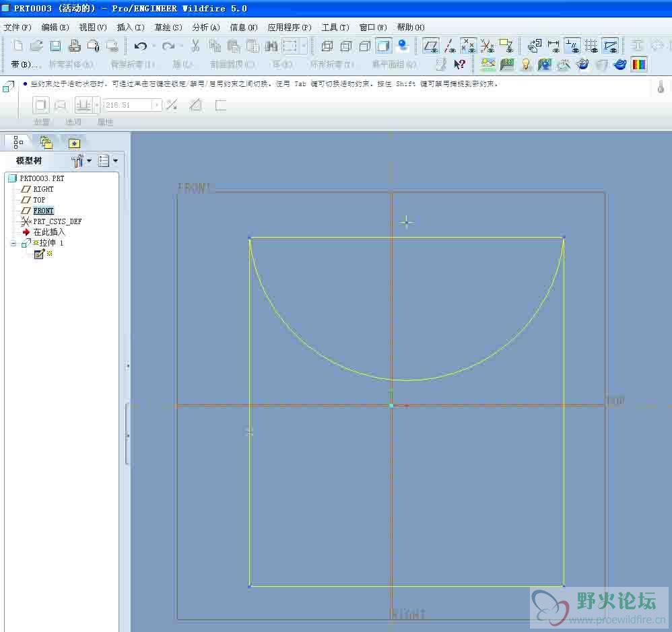Image resolution: width=672 pixels, height=632 pixels.
Task: Toggle annotation element display icon
Action: pyautogui.click(x=506, y=45)
